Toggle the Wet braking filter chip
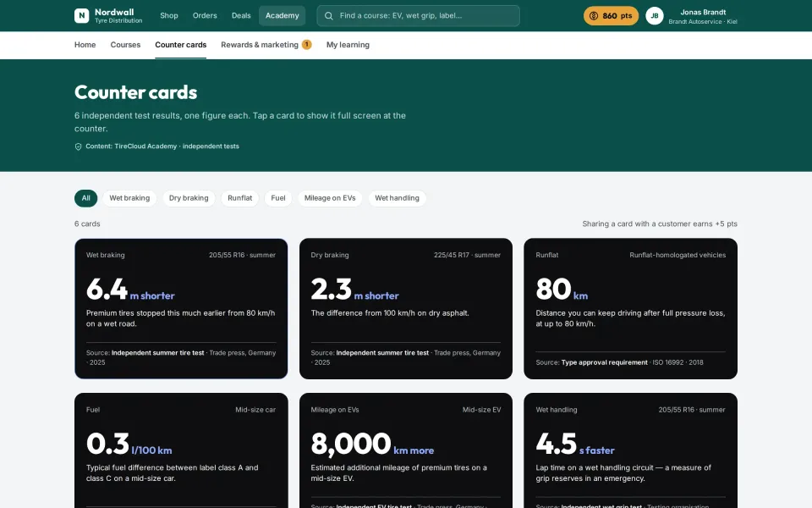Image resolution: width=812 pixels, height=508 pixels. [x=129, y=198]
